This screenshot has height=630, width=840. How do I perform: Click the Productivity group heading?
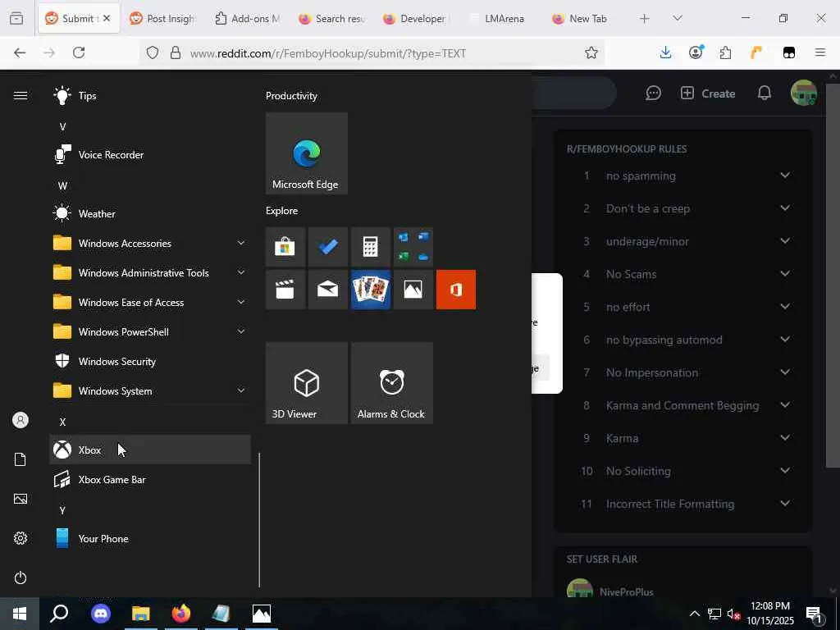[291, 96]
